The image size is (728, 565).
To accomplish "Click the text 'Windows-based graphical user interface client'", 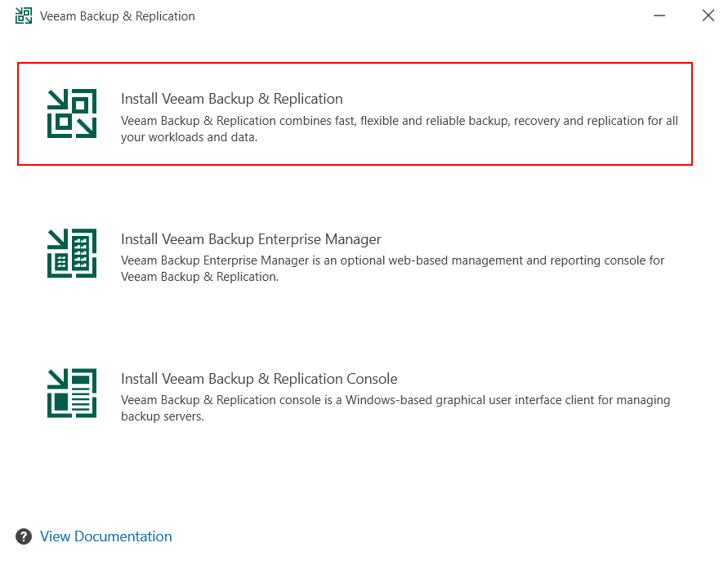I will coord(470,400).
